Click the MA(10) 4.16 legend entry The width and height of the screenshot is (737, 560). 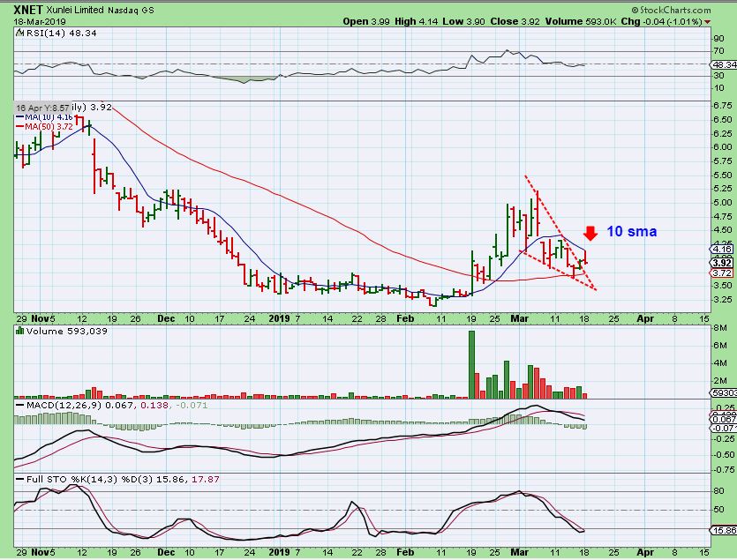pos(45,116)
